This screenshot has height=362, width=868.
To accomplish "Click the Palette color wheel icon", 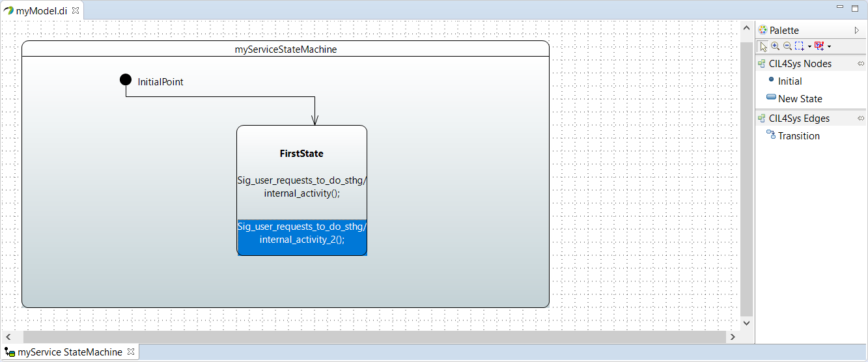I will (763, 30).
